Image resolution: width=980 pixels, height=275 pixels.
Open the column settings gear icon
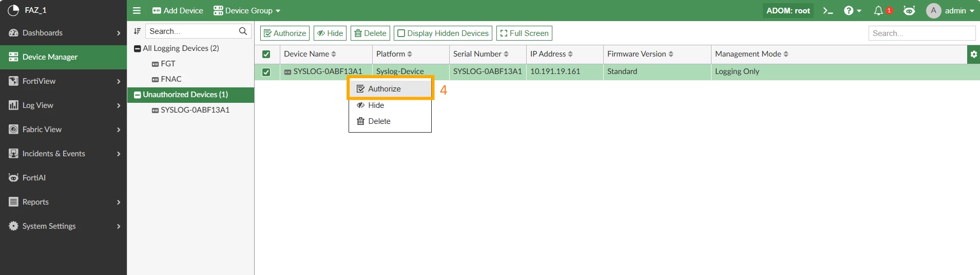click(x=973, y=54)
